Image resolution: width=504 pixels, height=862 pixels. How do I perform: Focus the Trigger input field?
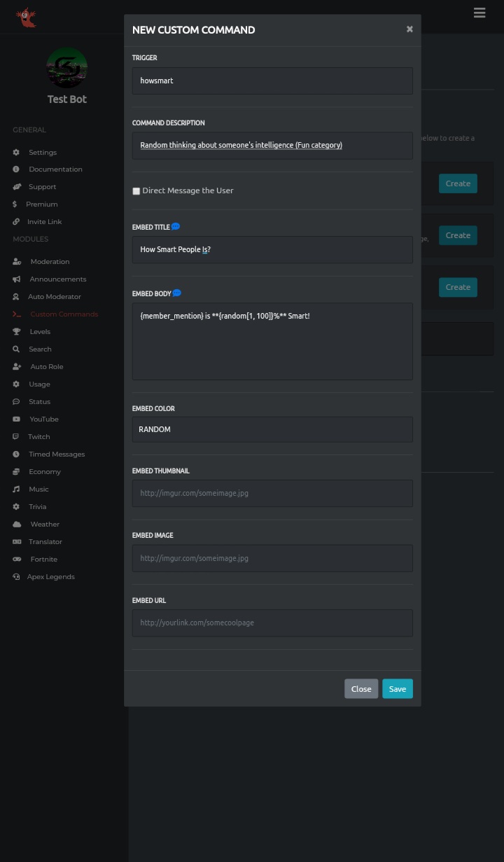point(272,81)
